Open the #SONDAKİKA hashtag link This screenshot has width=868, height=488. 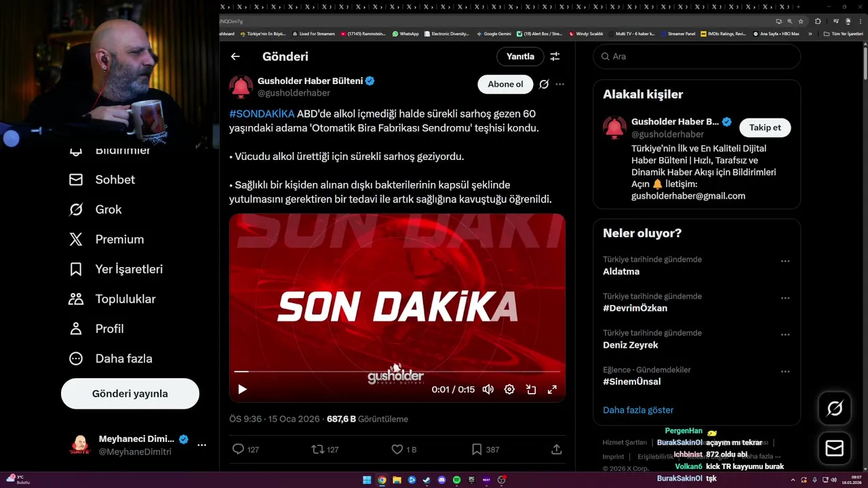tap(262, 113)
